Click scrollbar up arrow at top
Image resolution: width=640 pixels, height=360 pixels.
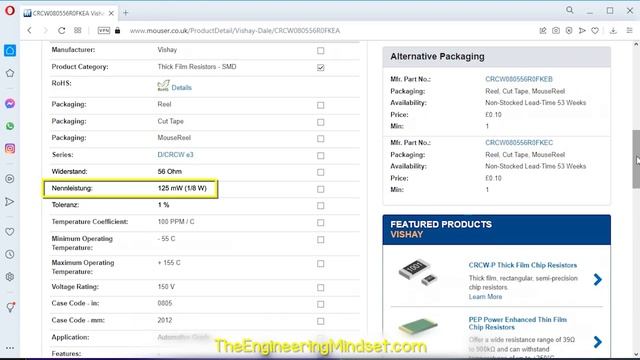point(636,44)
